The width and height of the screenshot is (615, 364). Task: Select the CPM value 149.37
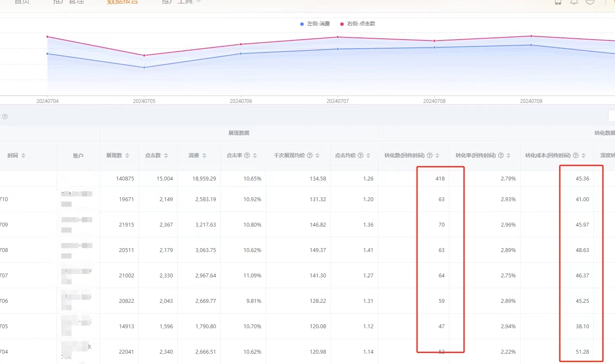[x=318, y=250]
